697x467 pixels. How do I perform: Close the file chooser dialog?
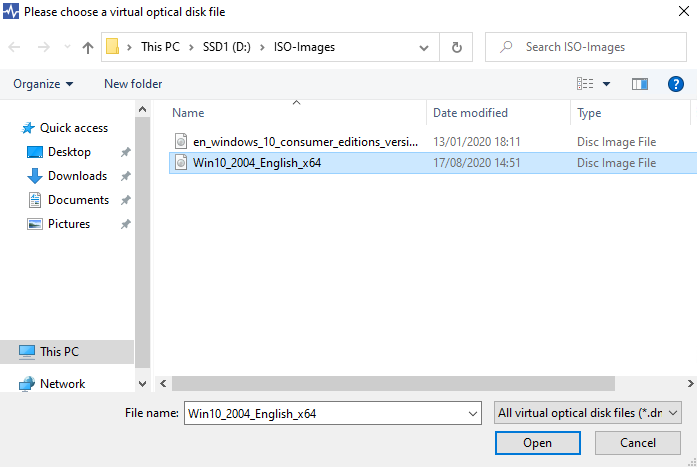click(684, 11)
